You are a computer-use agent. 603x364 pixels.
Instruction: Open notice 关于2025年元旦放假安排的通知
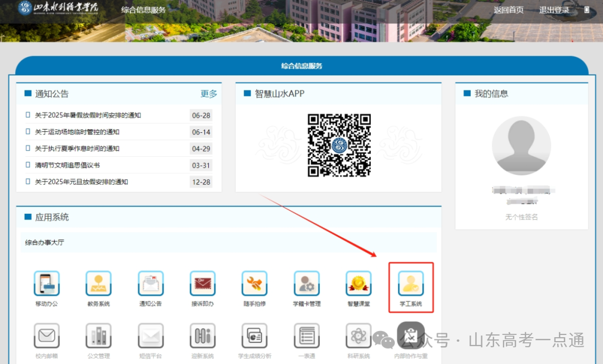coord(81,182)
